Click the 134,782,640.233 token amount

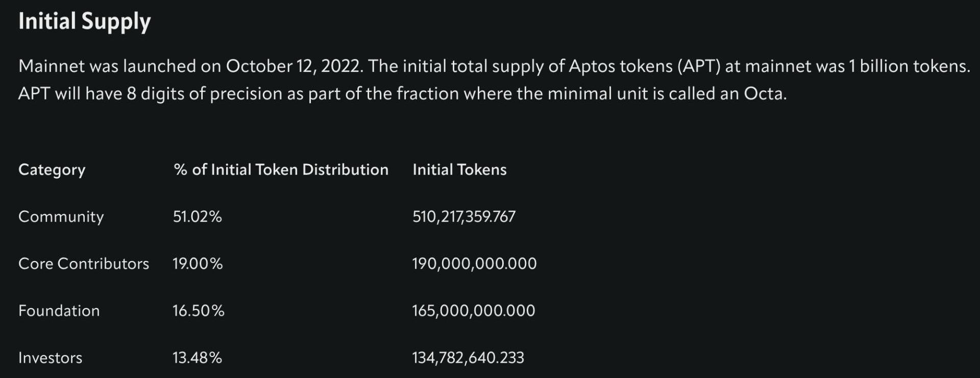click(468, 358)
